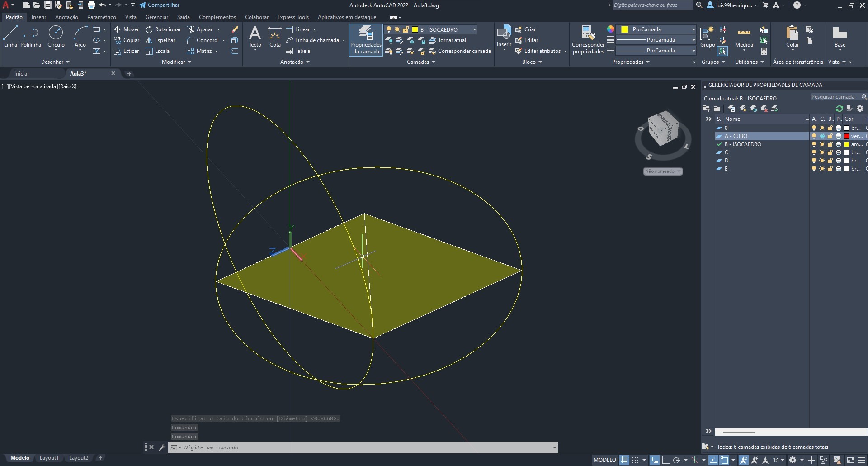
Task: Change yellow color swatch of B - ISOCAEDRO
Action: click(847, 144)
